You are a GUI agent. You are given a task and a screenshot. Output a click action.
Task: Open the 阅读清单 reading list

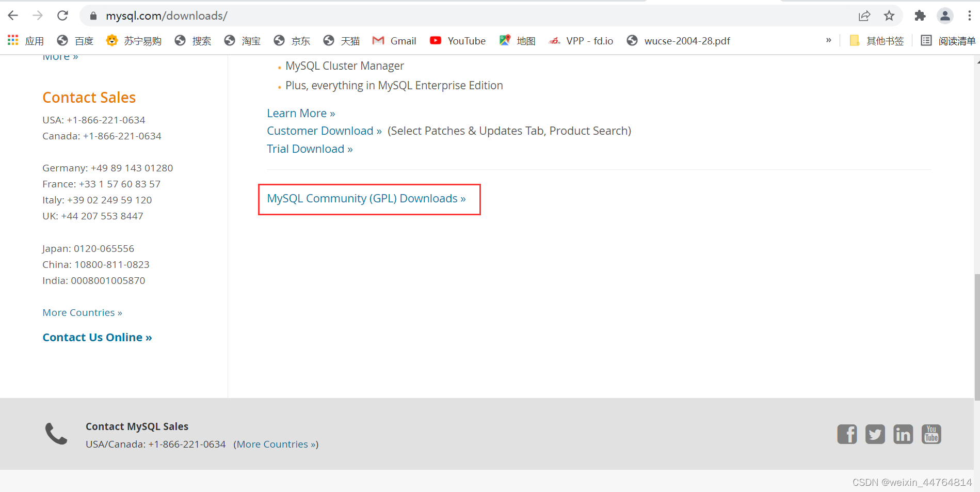point(949,41)
